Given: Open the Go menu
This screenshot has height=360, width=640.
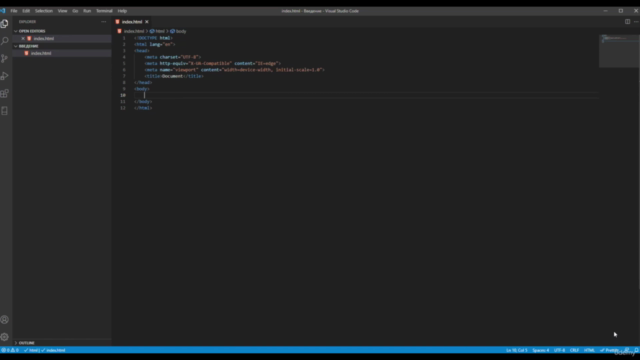Looking at the screenshot, I should pyautogui.click(x=75, y=11).
